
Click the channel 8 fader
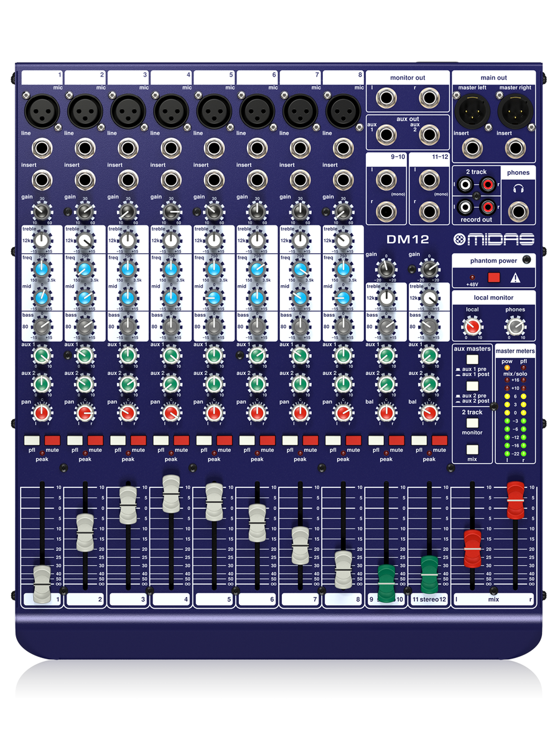click(343, 570)
